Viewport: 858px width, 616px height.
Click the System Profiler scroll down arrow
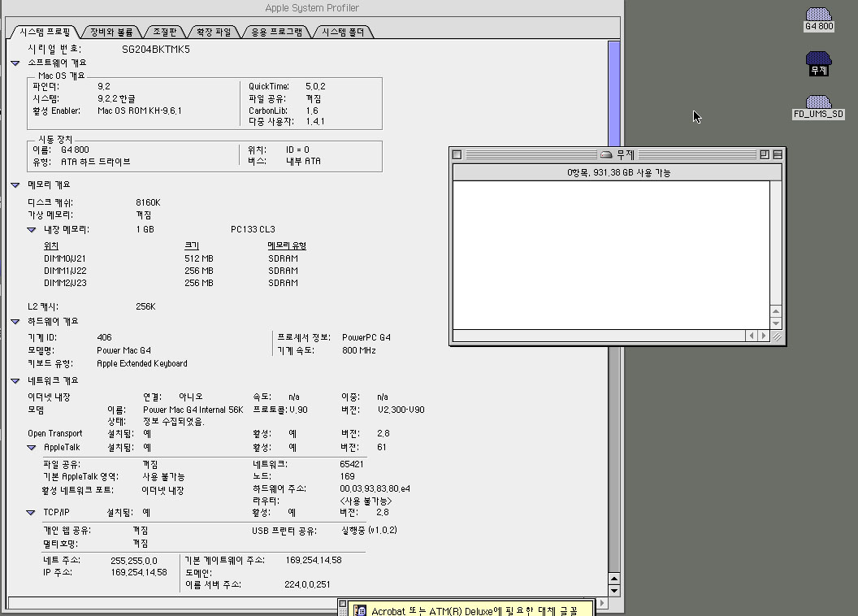coord(614,591)
